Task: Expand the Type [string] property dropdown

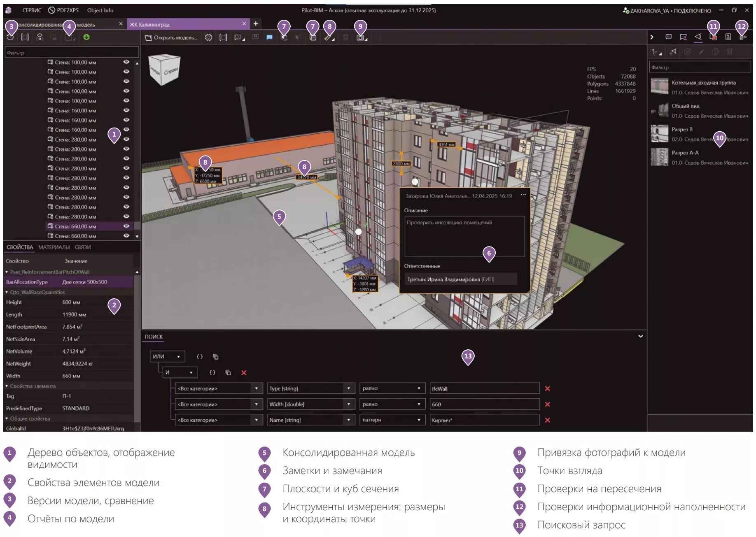Action: pyautogui.click(x=348, y=388)
